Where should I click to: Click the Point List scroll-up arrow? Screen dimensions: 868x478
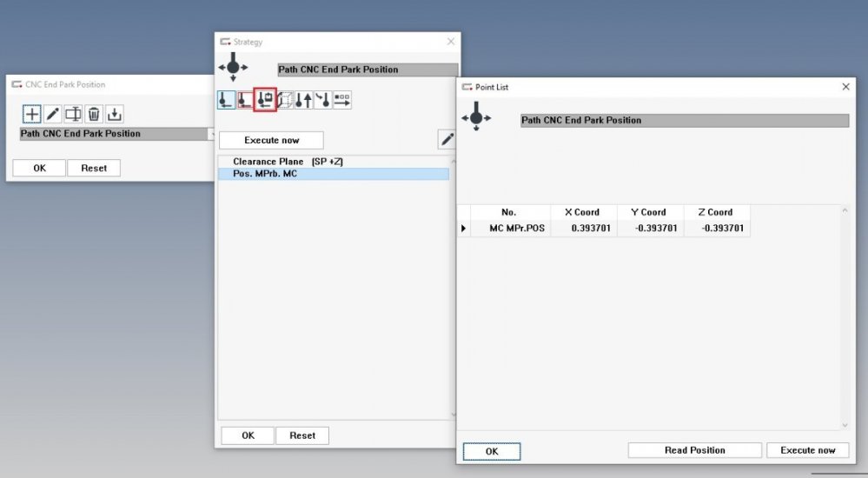[845, 210]
